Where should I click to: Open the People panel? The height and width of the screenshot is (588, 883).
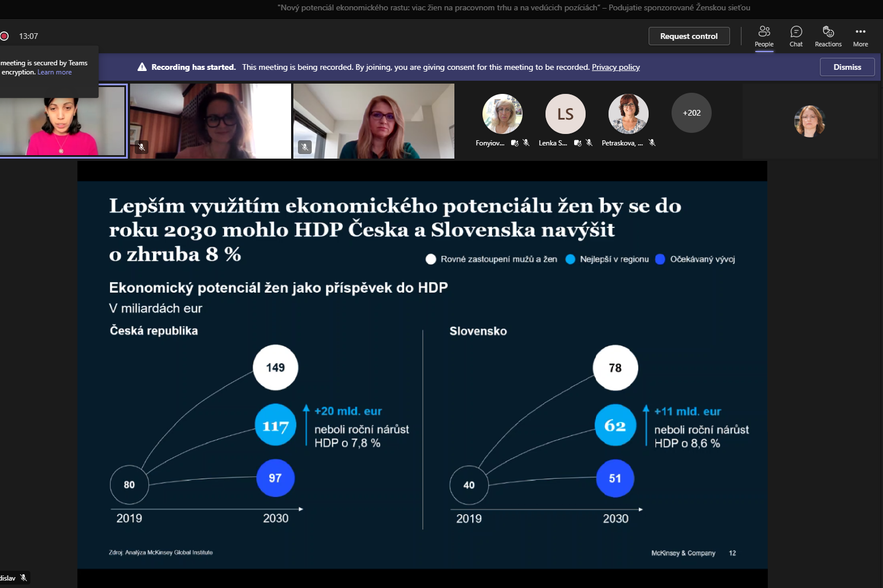[x=764, y=36]
